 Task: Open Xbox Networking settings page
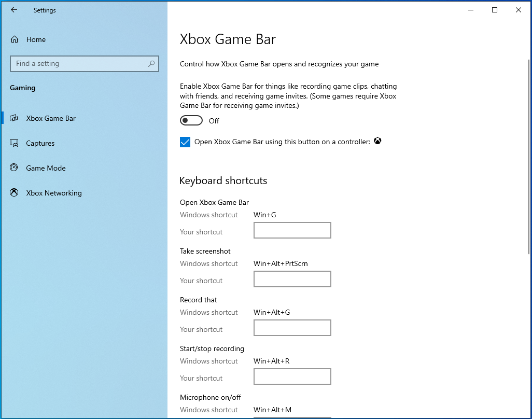tap(54, 193)
